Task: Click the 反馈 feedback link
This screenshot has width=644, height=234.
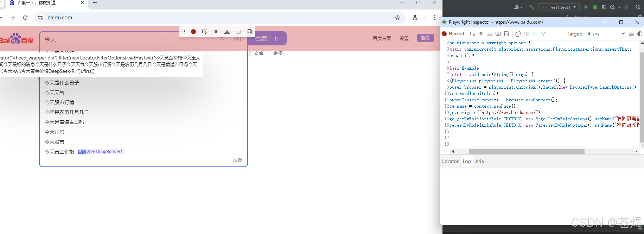Action: 238,160
